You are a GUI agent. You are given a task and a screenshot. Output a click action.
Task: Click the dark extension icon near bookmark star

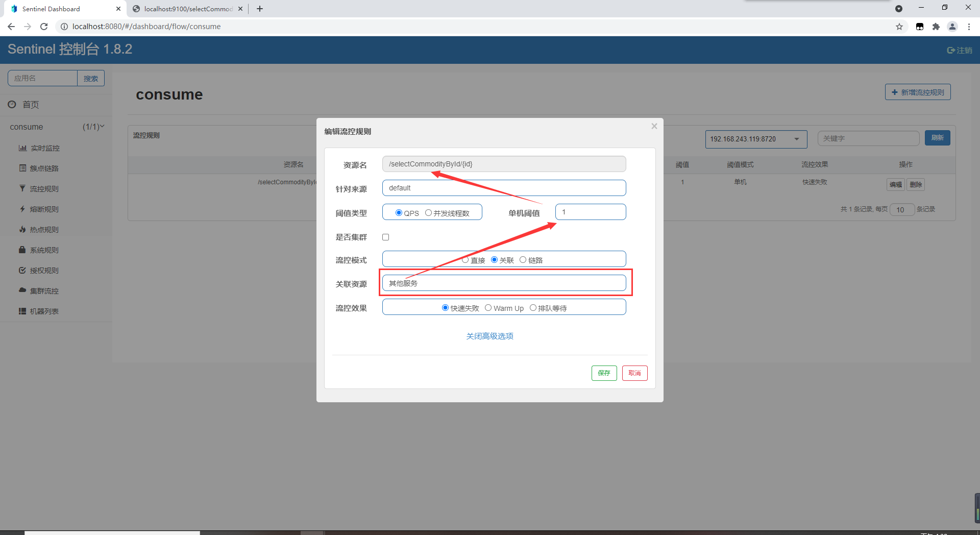coord(920,27)
